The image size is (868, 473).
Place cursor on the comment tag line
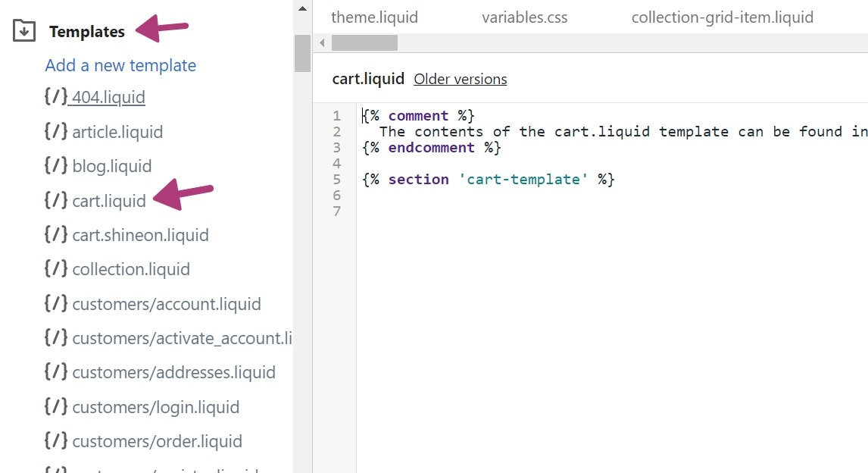419,116
